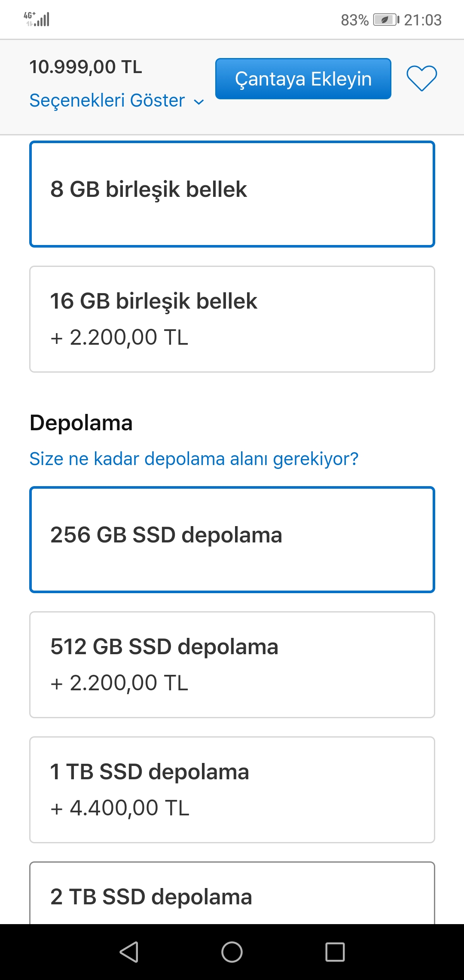Tap the 4G signal strength icon
This screenshot has width=464, height=980.
[37, 19]
